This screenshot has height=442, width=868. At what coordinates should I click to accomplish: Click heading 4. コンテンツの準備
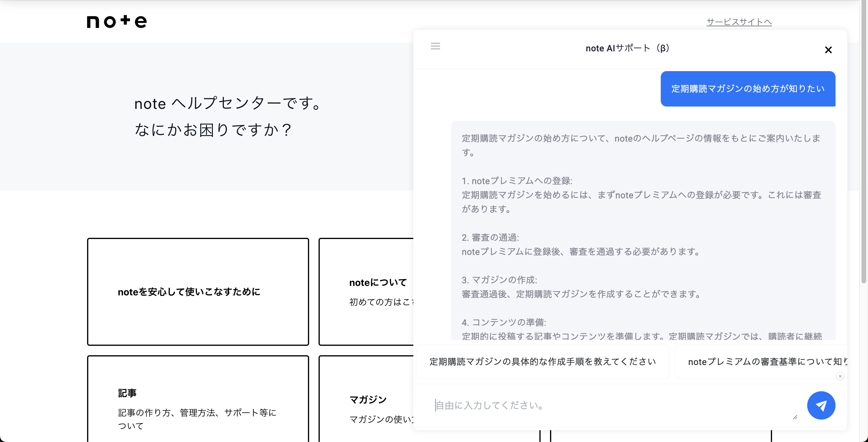504,322
